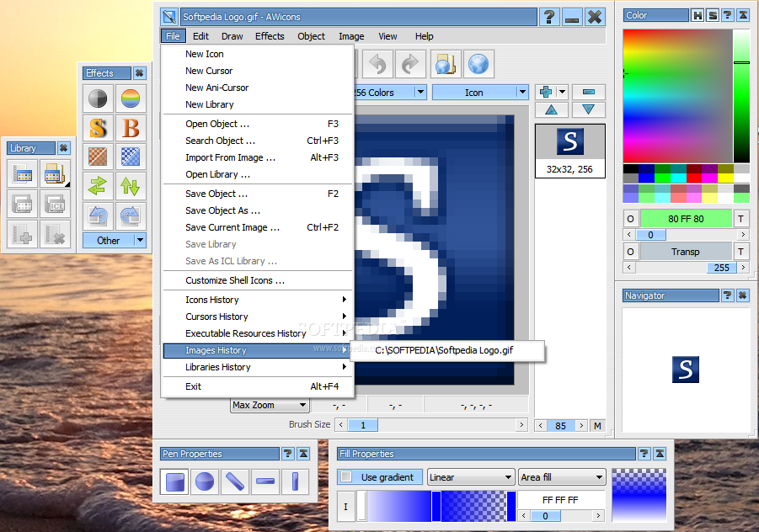The height and width of the screenshot is (532, 759).
Task: Toggle the T button beside Transp
Action: pos(740,252)
